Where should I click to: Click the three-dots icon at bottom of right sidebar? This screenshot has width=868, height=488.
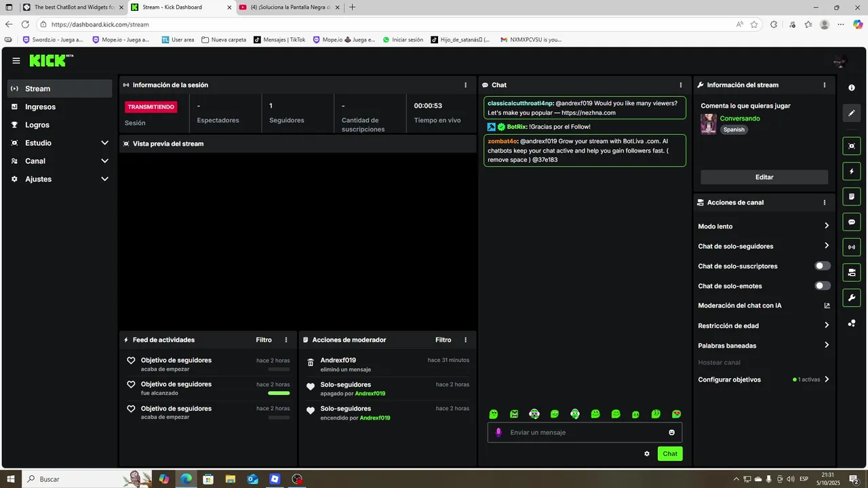pyautogui.click(x=852, y=323)
